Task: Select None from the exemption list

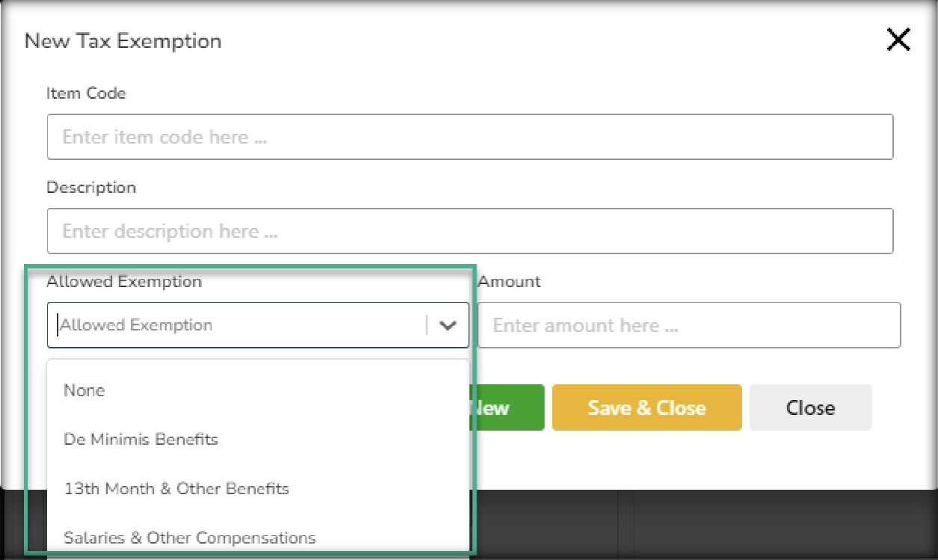Action: pyautogui.click(x=85, y=390)
